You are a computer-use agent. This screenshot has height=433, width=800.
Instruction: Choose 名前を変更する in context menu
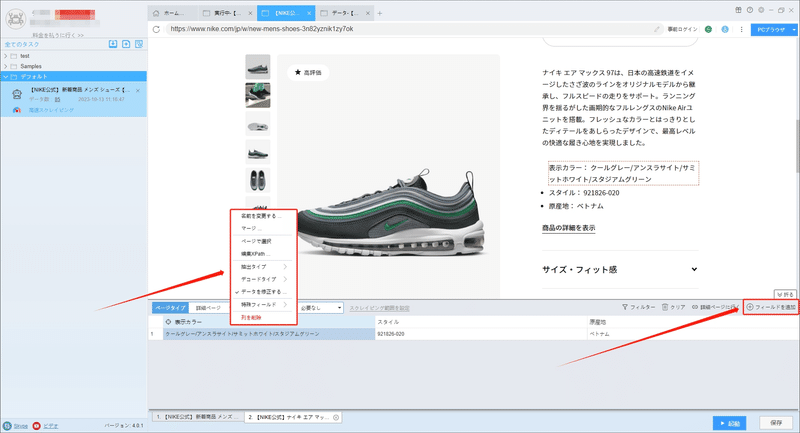pyautogui.click(x=262, y=216)
